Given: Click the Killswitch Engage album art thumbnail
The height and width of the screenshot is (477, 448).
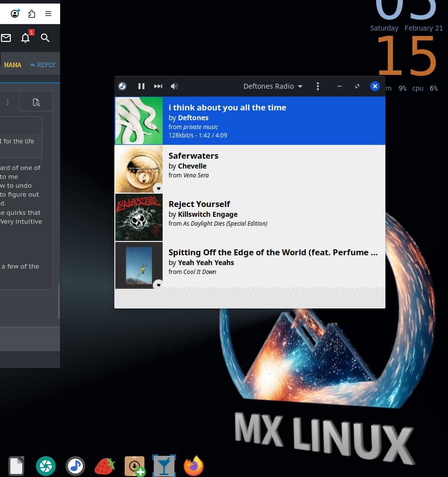Looking at the screenshot, I should click(x=138, y=217).
